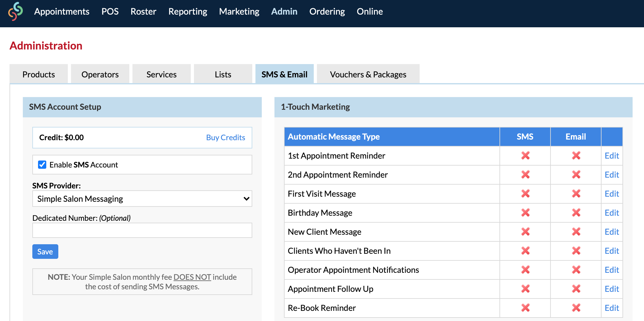Click Email red cross for Operator Appointment Notifications
This screenshot has height=321, width=644.
(x=576, y=270)
